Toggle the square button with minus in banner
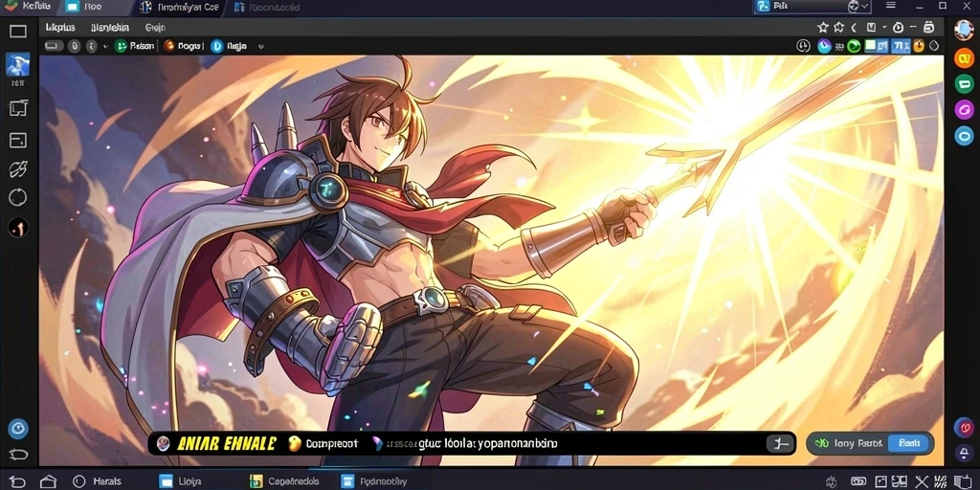This screenshot has height=490, width=980. click(781, 444)
